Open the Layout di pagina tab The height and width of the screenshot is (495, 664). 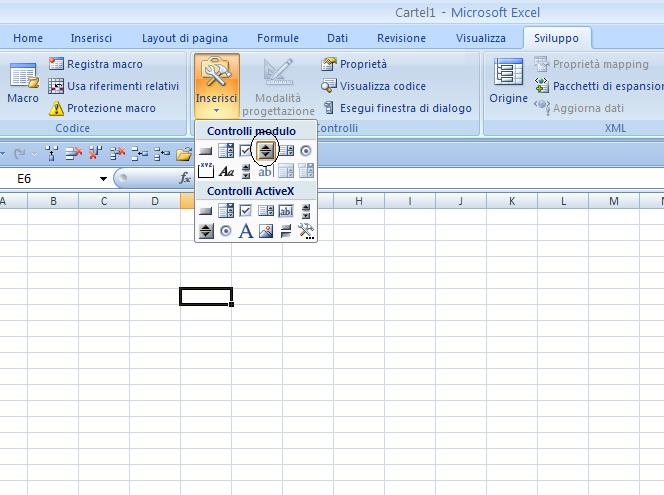pyautogui.click(x=185, y=38)
